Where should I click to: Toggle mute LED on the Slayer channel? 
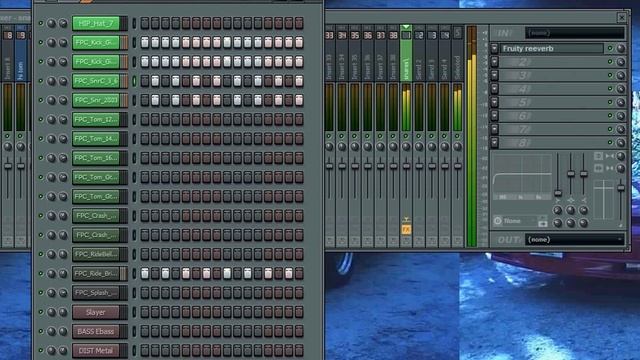click(x=41, y=312)
